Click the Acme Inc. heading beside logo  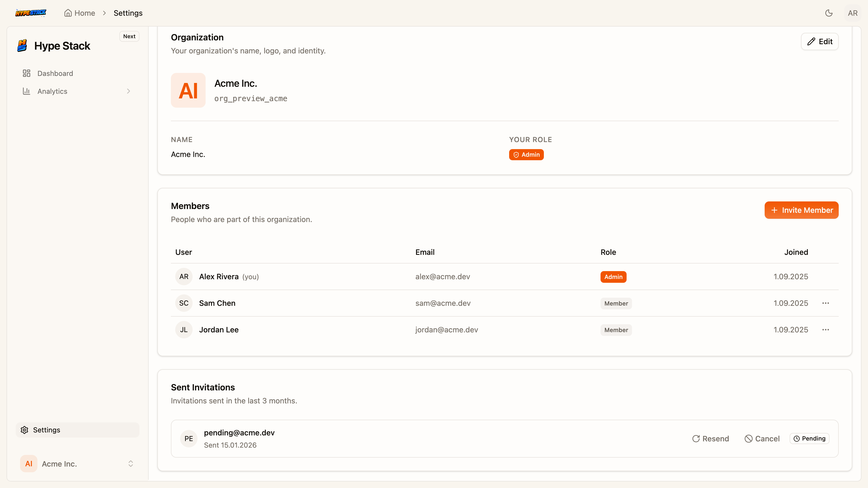coord(235,83)
